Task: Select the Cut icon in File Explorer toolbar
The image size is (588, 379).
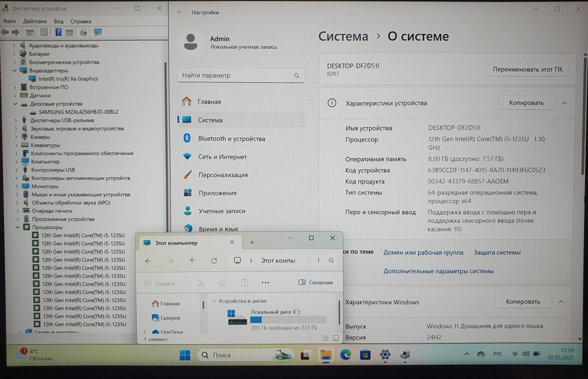Action: click(x=201, y=282)
